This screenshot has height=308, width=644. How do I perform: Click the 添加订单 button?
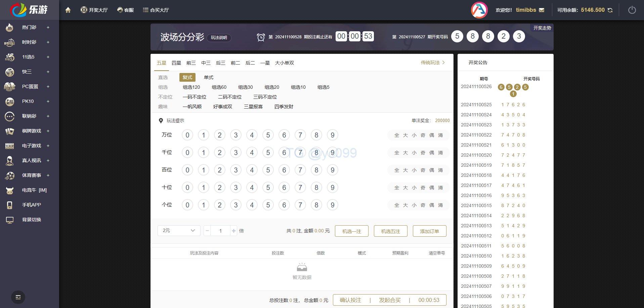(x=429, y=231)
